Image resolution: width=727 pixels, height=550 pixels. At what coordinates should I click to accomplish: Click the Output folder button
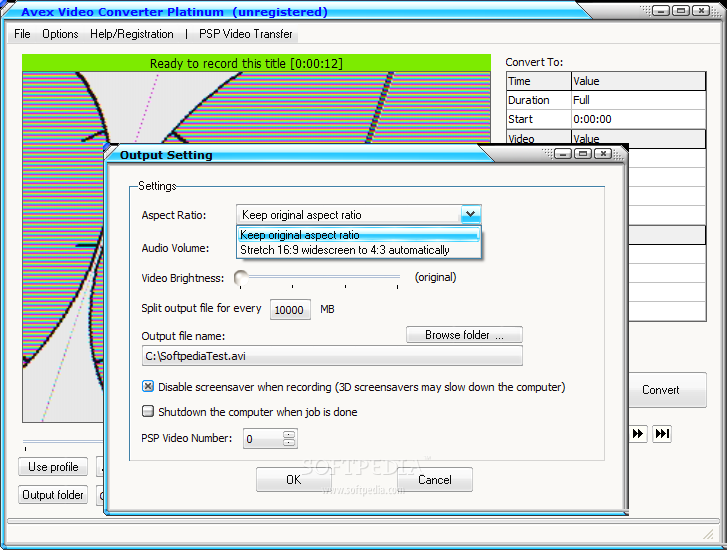point(53,495)
